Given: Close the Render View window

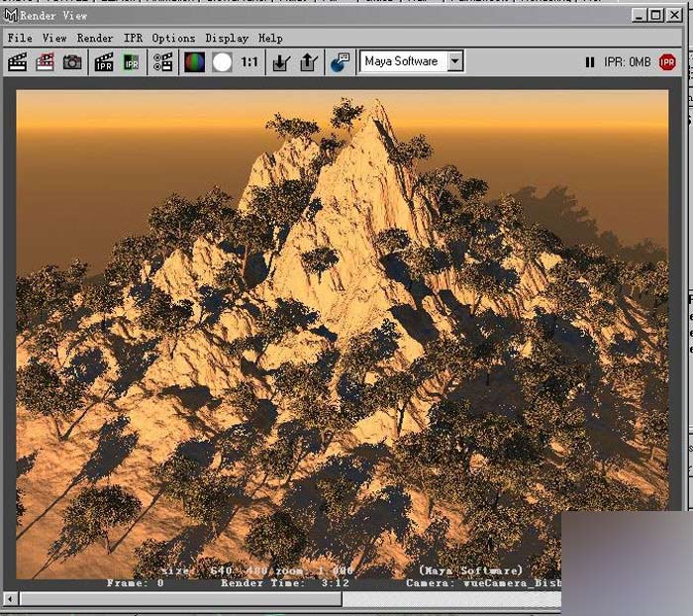Looking at the screenshot, I should (x=674, y=16).
